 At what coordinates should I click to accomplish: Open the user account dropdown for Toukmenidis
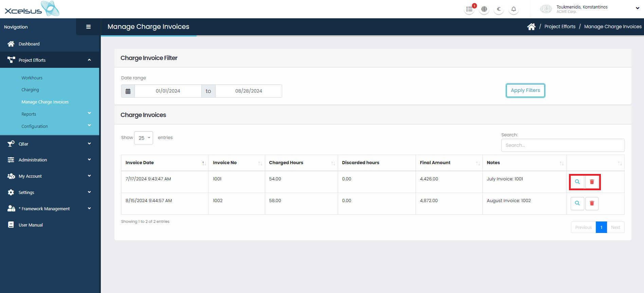[x=637, y=8]
